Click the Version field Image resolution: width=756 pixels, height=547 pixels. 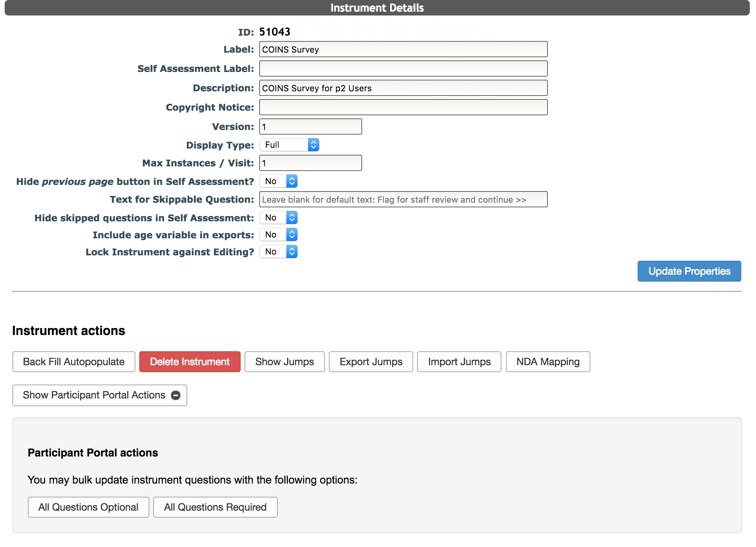[310, 126]
